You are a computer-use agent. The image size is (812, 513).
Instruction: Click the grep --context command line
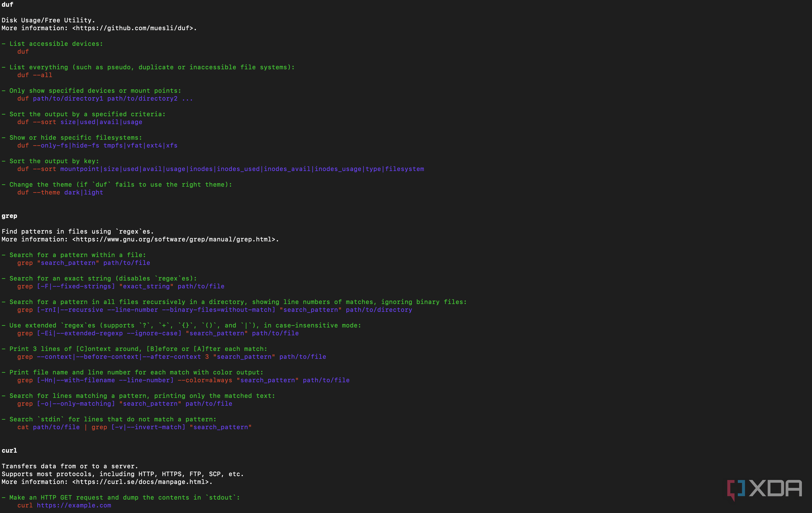[172, 357]
